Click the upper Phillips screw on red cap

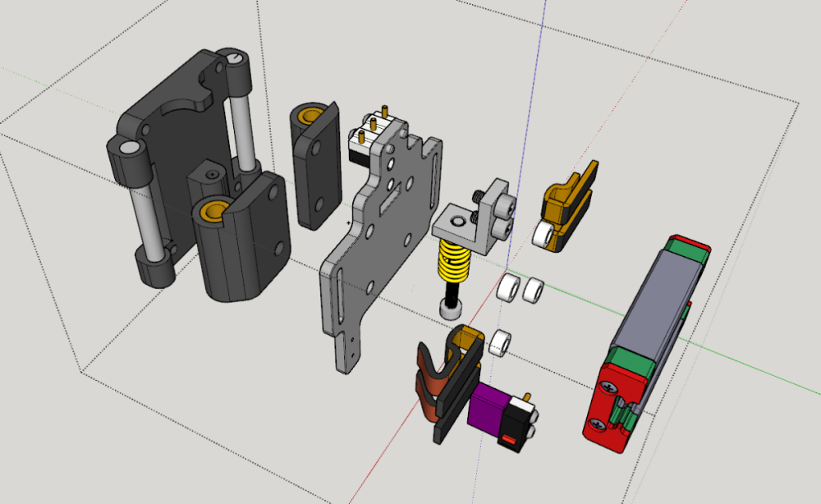(x=609, y=387)
